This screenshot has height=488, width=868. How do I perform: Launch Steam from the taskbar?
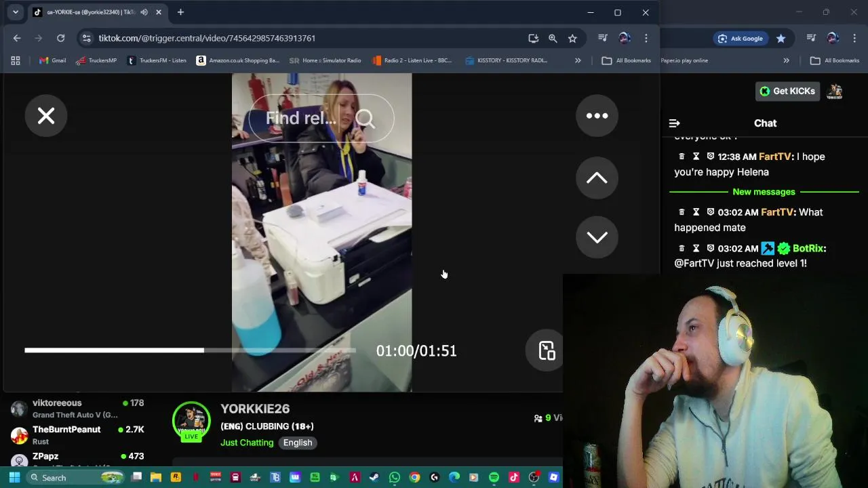(374, 478)
